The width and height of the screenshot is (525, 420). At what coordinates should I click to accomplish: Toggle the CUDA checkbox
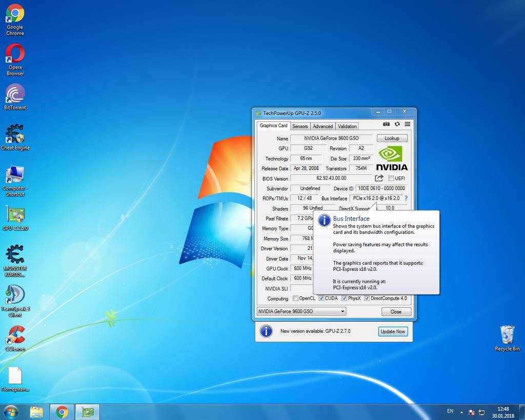321,298
